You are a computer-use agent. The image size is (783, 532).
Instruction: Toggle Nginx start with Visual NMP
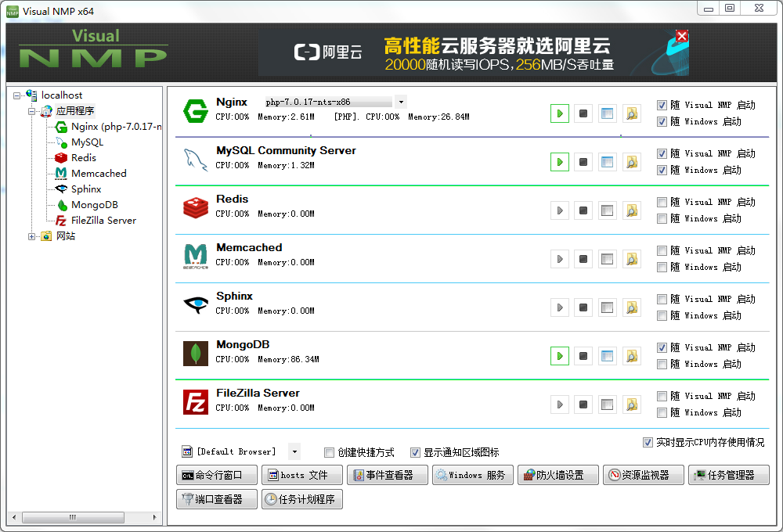[662, 106]
